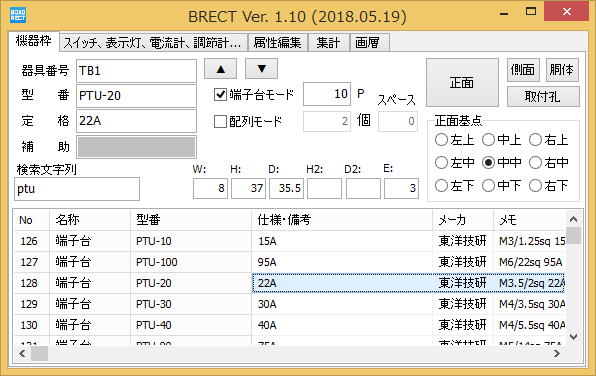Select the PTU-100 row in the list
Viewport: 596px width, 376px height.
[x=290, y=262]
